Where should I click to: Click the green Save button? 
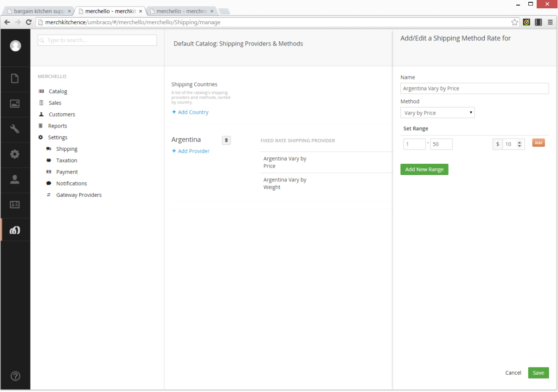point(539,373)
